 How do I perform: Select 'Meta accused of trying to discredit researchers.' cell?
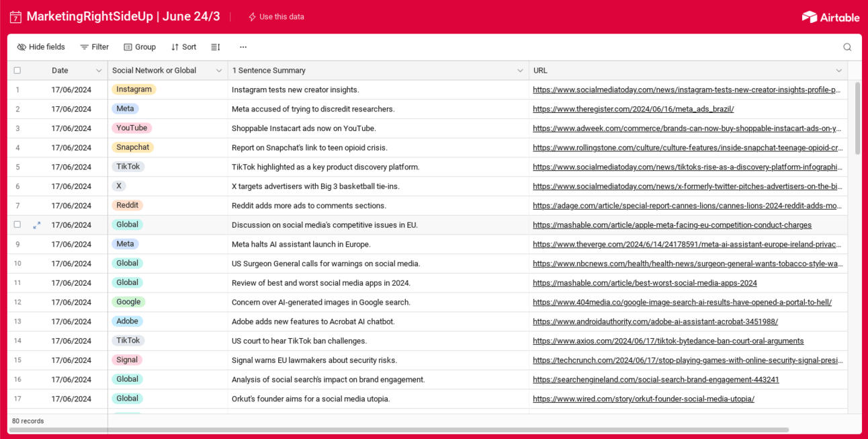378,109
